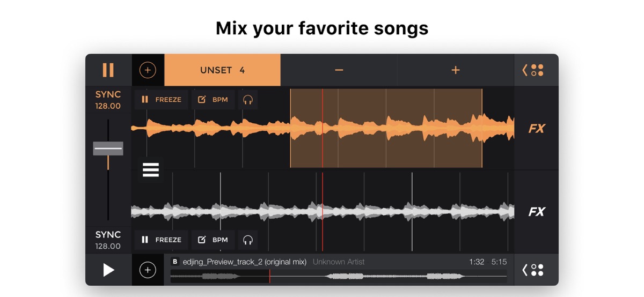Open FX panel for orange deck
The width and height of the screenshot is (644, 297).
[536, 129]
